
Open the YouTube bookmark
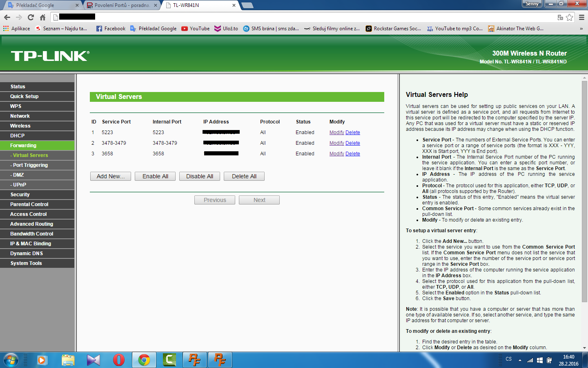pyautogui.click(x=195, y=29)
